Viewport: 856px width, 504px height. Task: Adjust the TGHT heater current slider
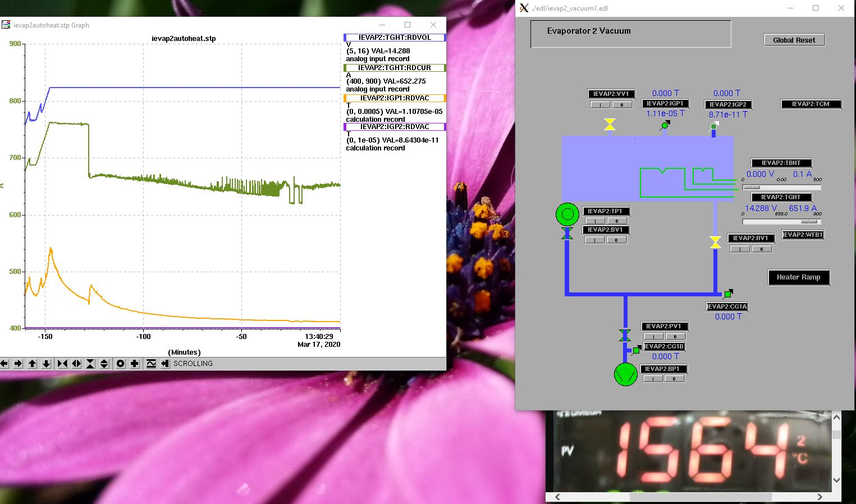point(781,222)
